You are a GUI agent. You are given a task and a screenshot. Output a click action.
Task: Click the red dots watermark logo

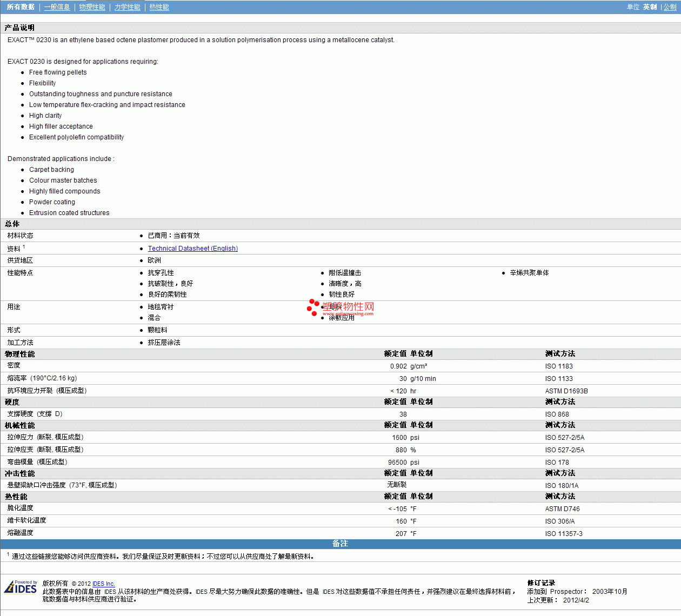point(313,307)
